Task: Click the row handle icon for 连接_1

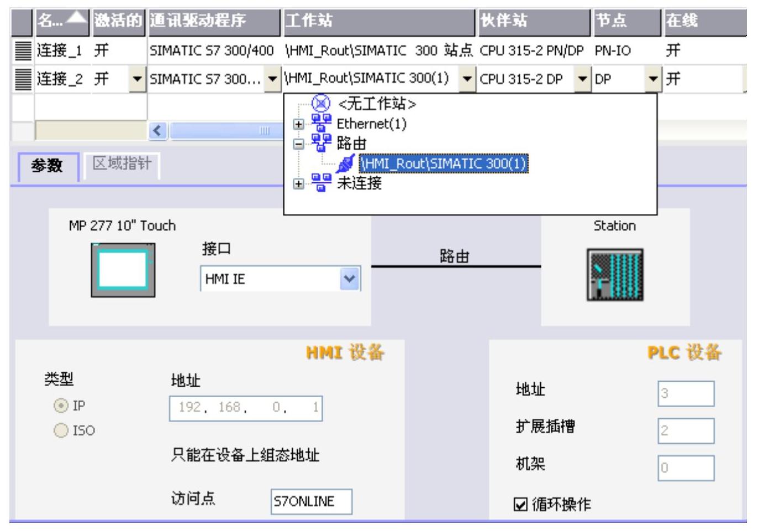Action: point(23,51)
